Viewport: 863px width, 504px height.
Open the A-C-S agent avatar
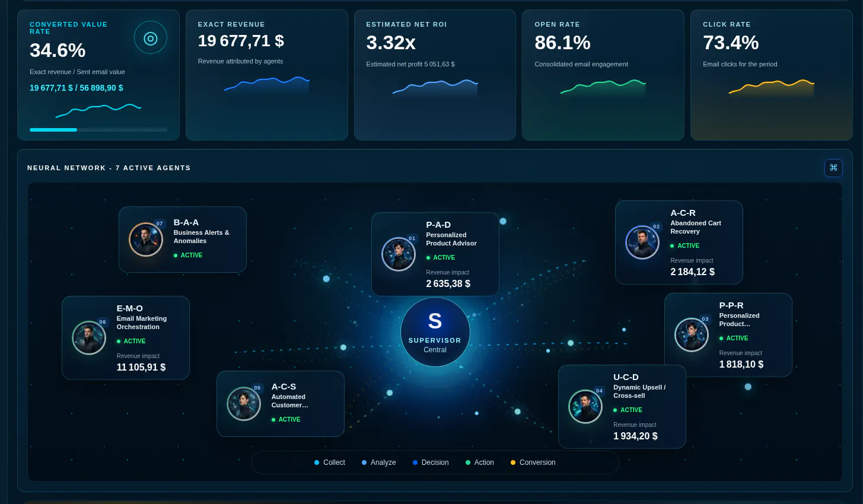pos(244,404)
